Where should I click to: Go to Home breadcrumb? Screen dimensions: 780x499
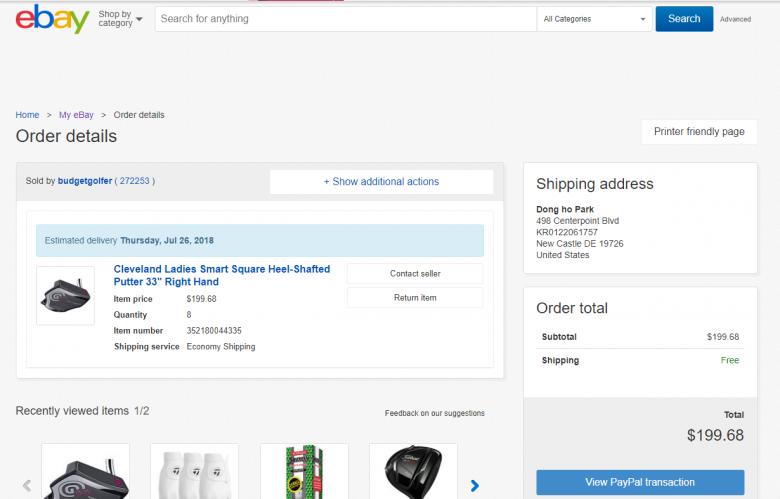tap(27, 115)
